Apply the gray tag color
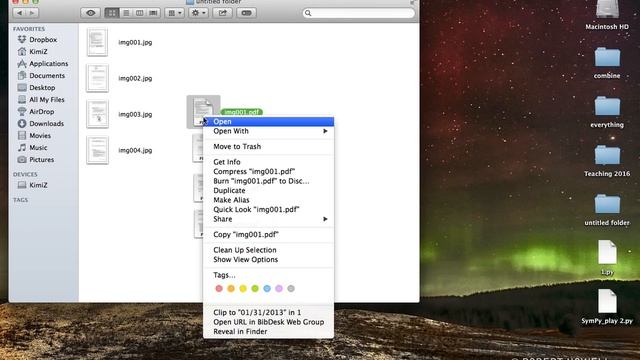This screenshot has height=360, width=640. pos(291,289)
